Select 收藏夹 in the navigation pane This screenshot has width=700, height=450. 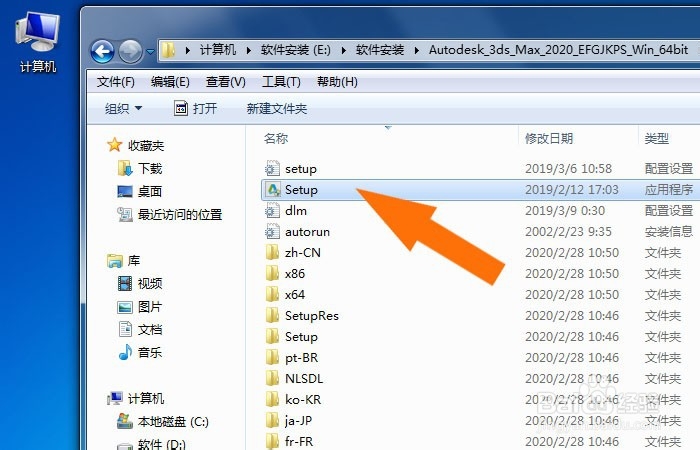(146, 146)
